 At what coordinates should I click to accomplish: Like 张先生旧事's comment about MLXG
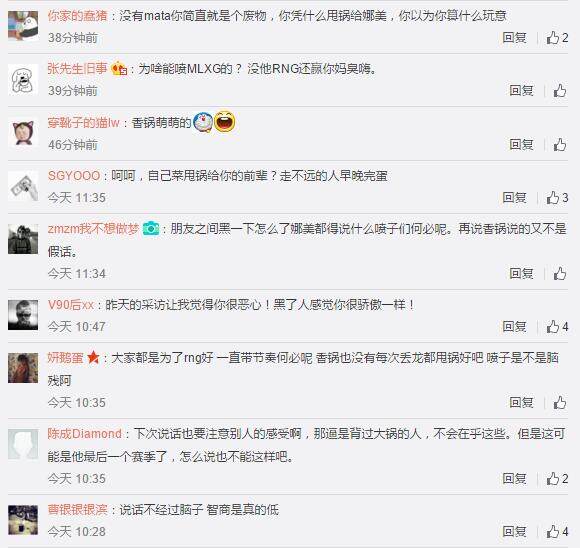[560, 91]
